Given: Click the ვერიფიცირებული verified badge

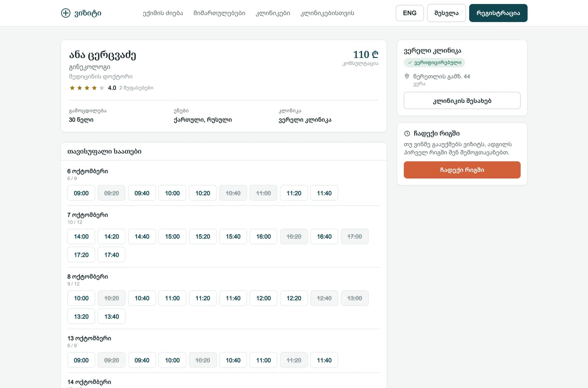Looking at the screenshot, I should 434,63.
